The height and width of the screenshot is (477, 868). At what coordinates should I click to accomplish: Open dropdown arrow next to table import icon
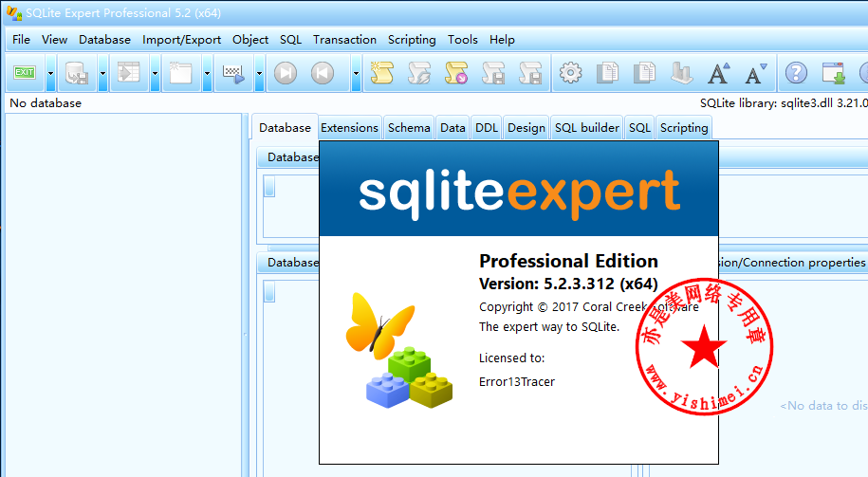pos(155,73)
